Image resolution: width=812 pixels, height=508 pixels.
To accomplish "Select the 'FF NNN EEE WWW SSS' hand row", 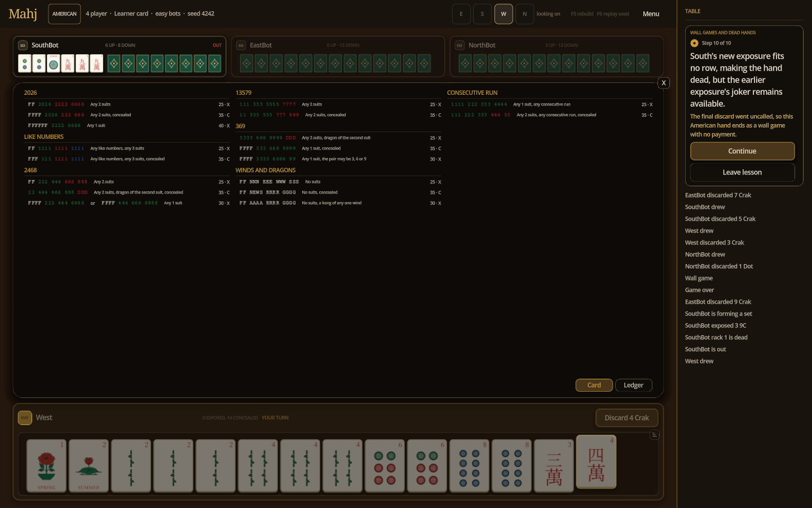I will 340,182.
